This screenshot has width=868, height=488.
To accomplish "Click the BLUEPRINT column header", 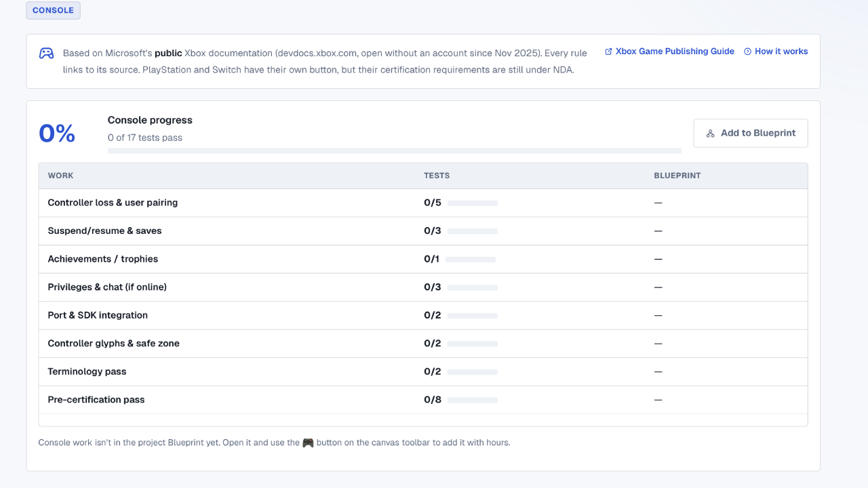I will (x=677, y=176).
